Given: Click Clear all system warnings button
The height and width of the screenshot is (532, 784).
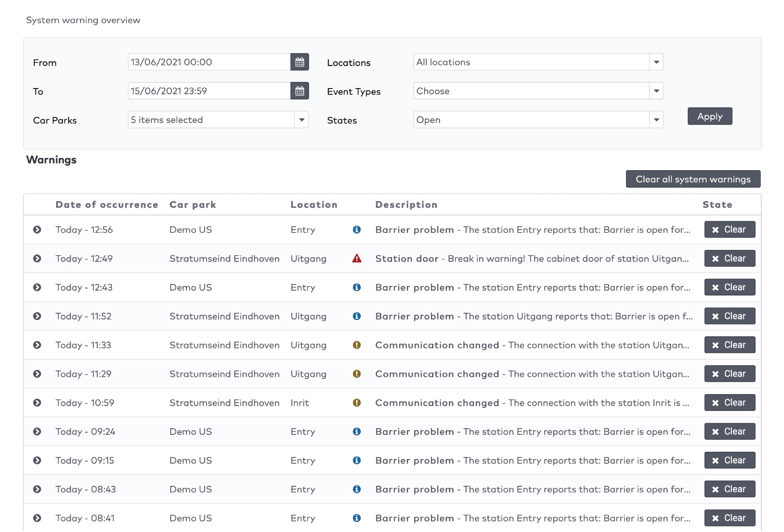Looking at the screenshot, I should coord(693,179).
